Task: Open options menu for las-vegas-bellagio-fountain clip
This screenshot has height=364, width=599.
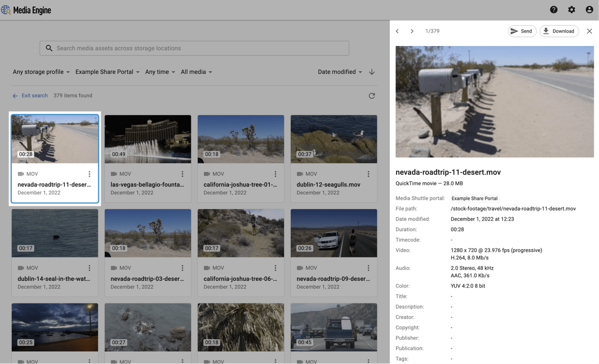Action: coord(182,174)
